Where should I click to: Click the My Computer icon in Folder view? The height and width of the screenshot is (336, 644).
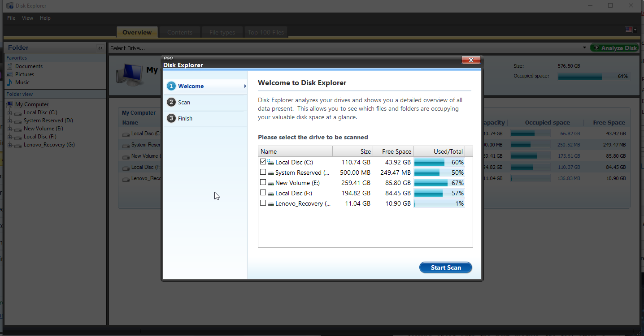(10, 104)
